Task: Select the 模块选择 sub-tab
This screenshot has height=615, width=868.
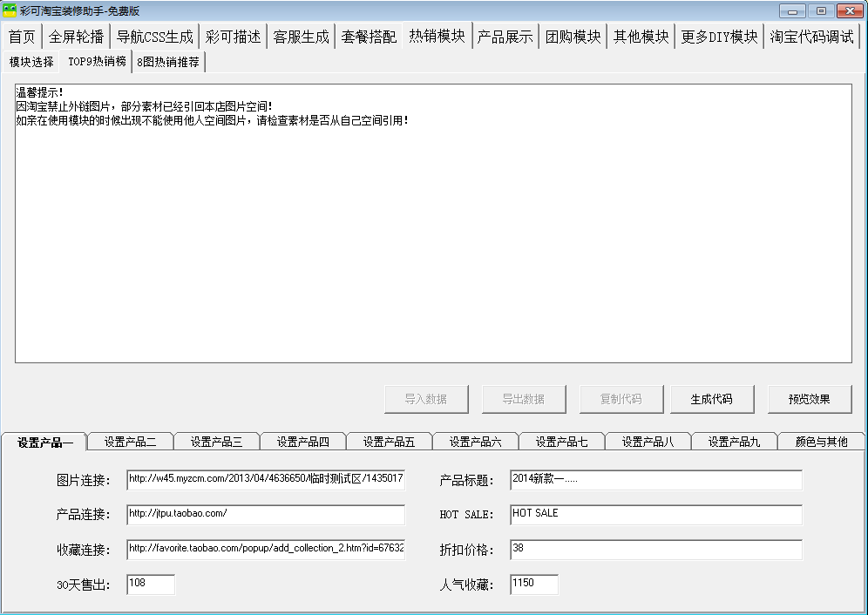Action: (31, 62)
